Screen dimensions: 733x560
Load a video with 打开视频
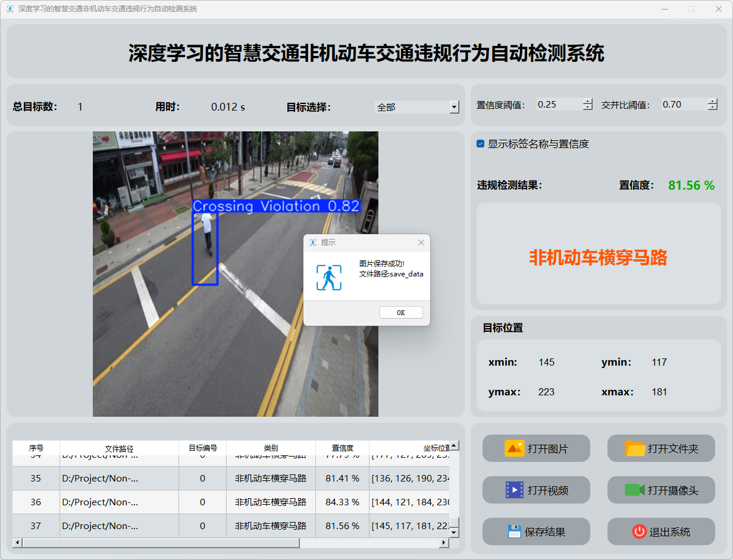536,490
